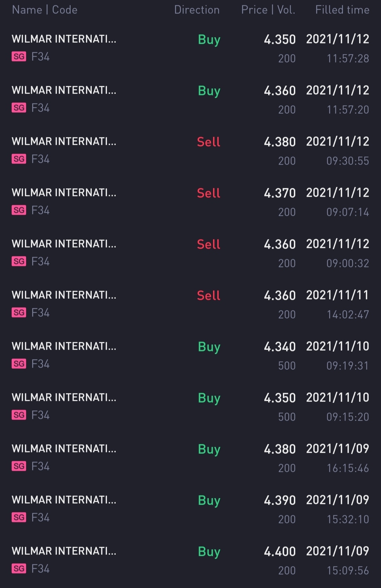
Task: Tap the Price | Vol. column header
Action: 268,10
